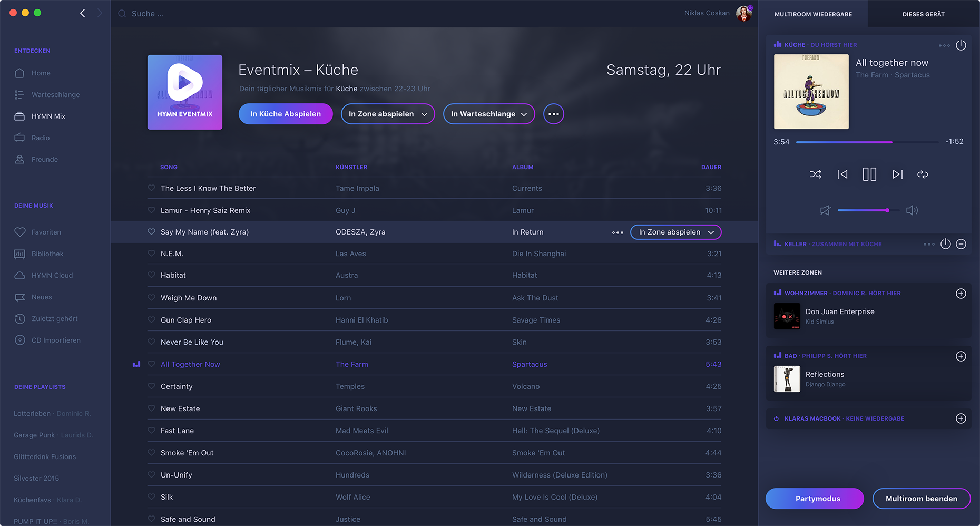Adjust the volume slider in the Küche player
Image resolution: width=980 pixels, height=526 pixels.
(887, 210)
